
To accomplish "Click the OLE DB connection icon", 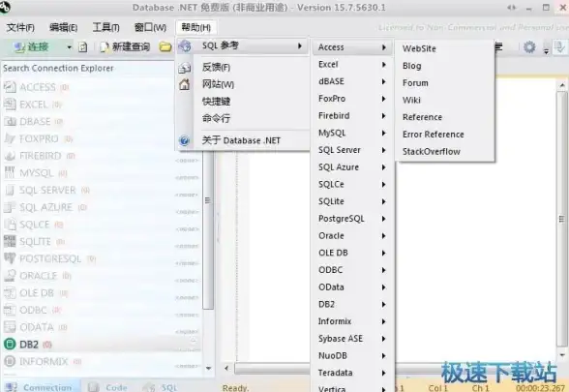I will tap(10, 292).
